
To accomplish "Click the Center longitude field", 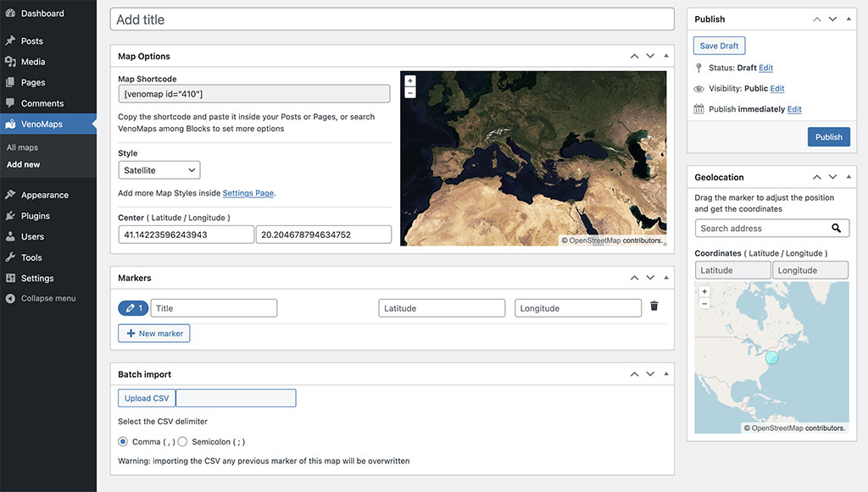I will (x=323, y=235).
